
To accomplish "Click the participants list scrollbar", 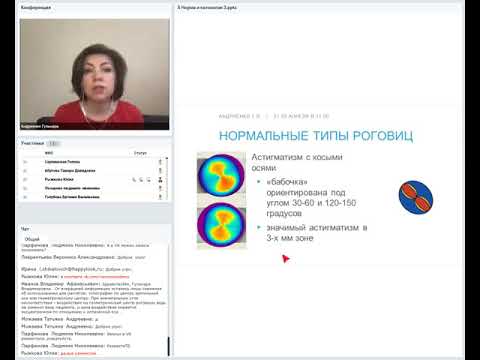I will click(x=167, y=178).
